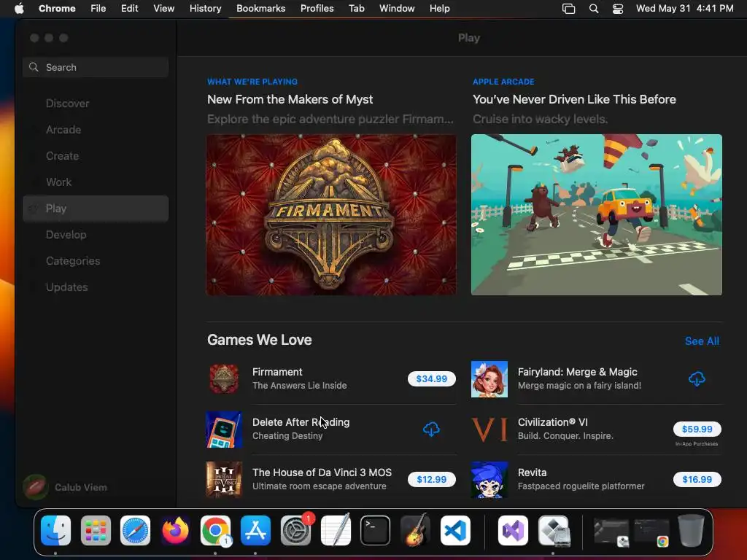
Task: Click "You've Never Driven Like This Before" headline
Action: pyautogui.click(x=574, y=99)
